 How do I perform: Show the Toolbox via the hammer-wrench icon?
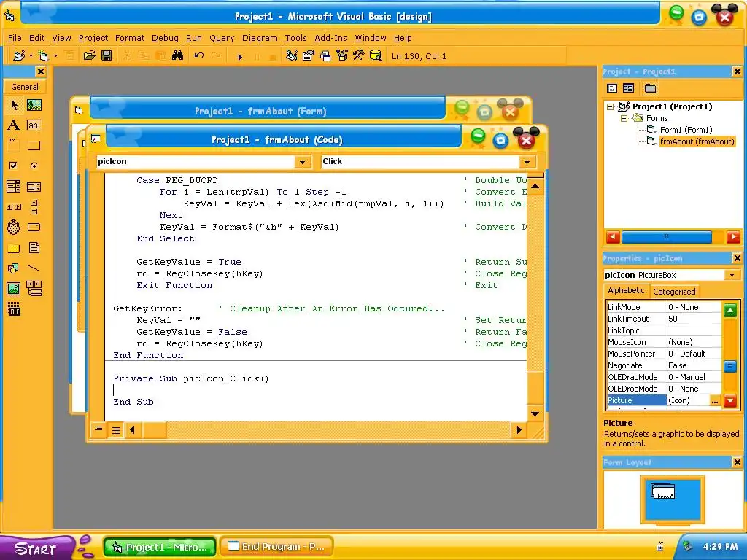[358, 55]
